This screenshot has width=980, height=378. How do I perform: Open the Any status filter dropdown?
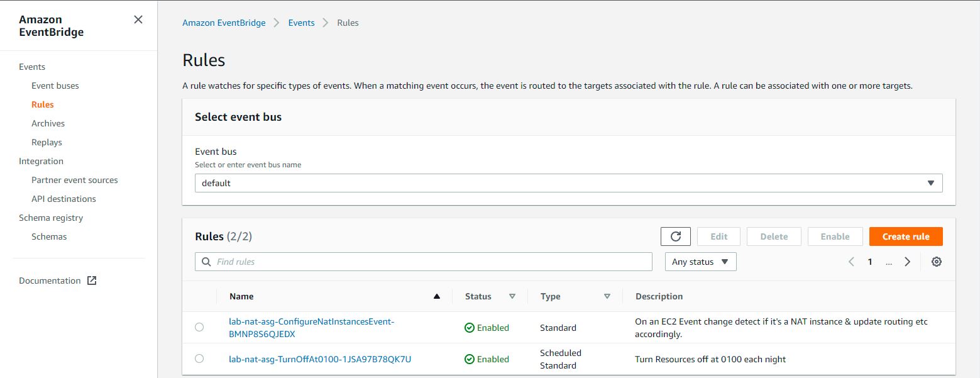[701, 262]
